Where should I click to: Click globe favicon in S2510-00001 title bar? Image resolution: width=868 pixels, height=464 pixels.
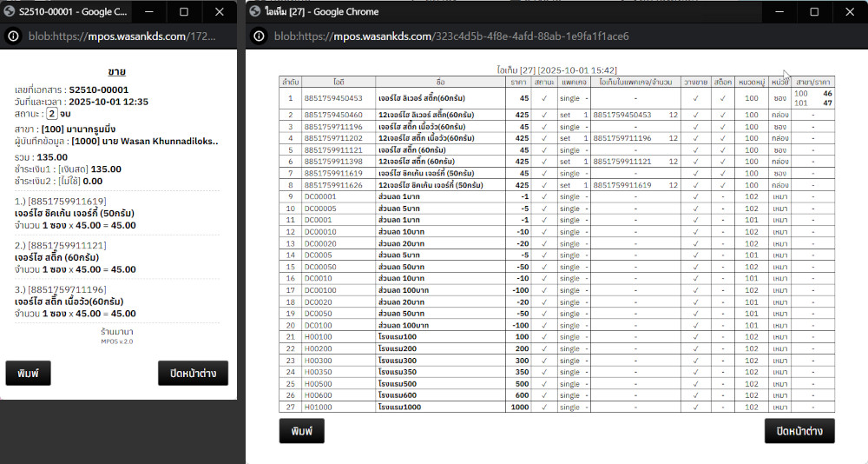pyautogui.click(x=10, y=12)
